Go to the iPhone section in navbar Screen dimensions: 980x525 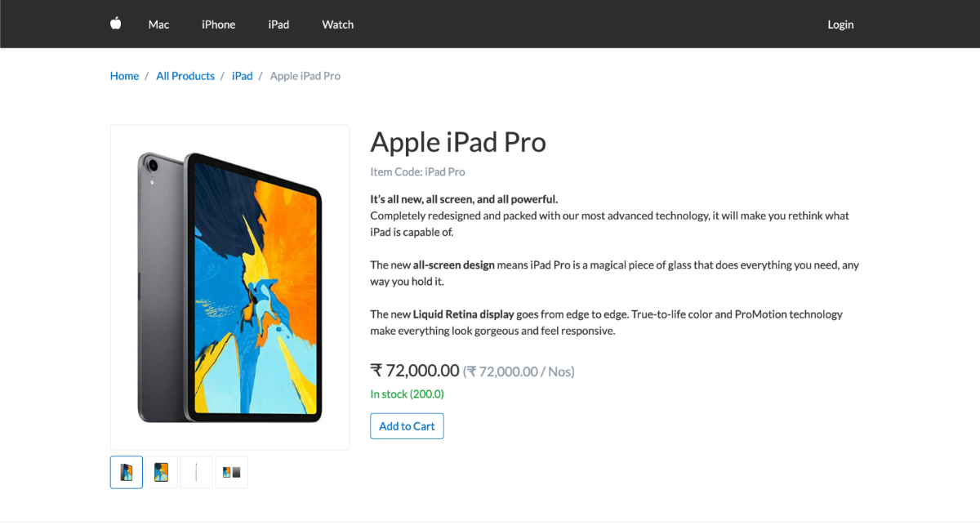218,24
